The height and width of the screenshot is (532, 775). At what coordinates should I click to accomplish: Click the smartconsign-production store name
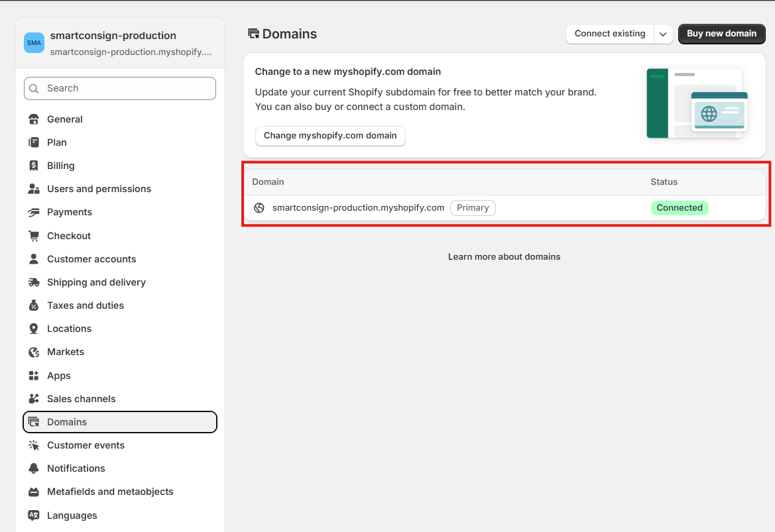tap(113, 36)
